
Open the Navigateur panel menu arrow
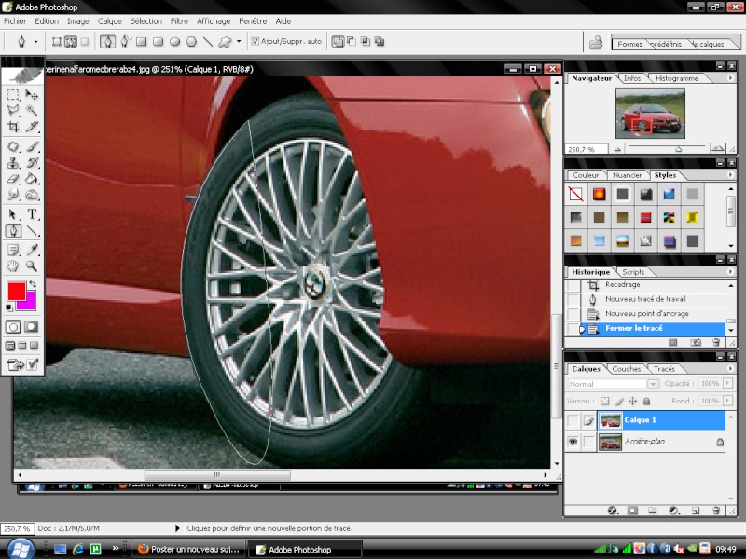[x=730, y=78]
